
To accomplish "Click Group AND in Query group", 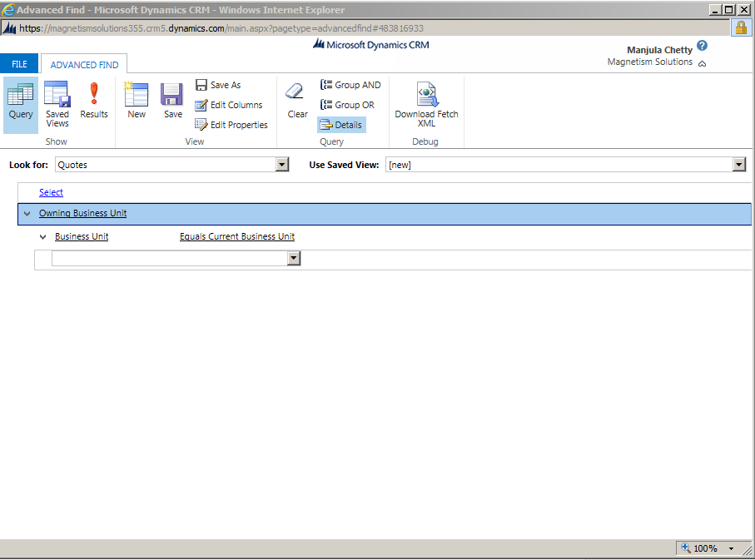I will pyautogui.click(x=350, y=85).
